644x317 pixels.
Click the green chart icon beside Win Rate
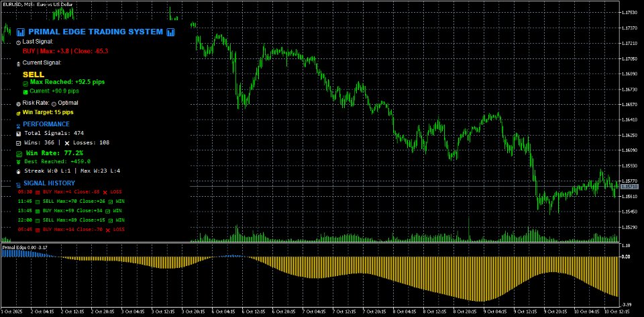point(19,154)
